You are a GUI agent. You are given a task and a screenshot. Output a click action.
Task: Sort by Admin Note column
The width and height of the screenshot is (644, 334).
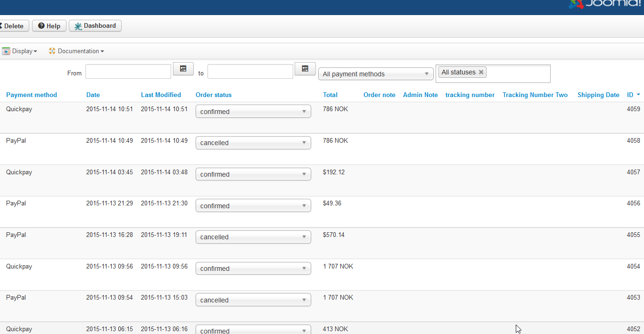click(421, 95)
